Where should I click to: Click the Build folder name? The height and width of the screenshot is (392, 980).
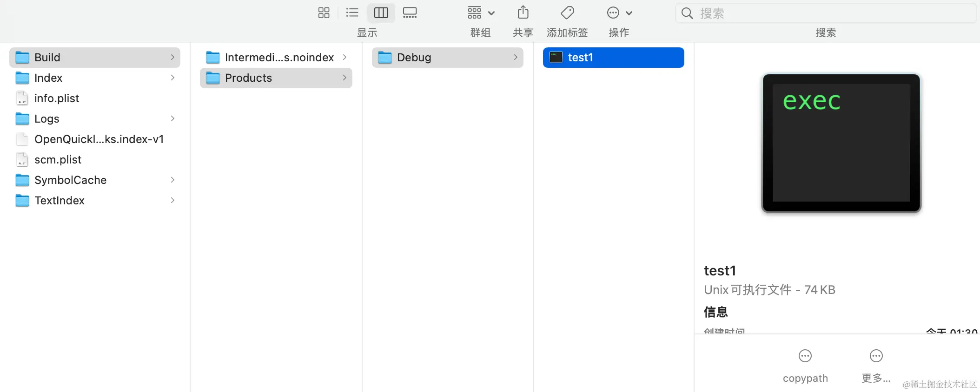pyautogui.click(x=47, y=58)
